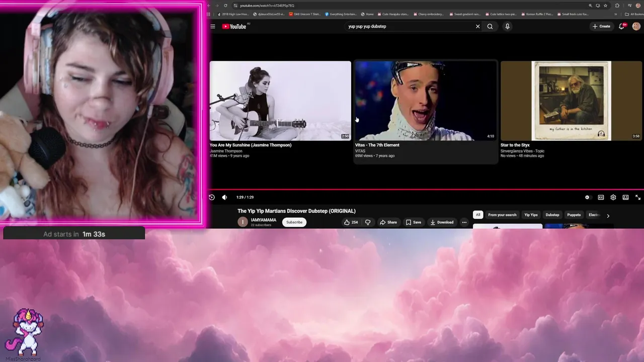Switch the player to theater mode
Viewport: 644px width, 362px height.
point(625,198)
